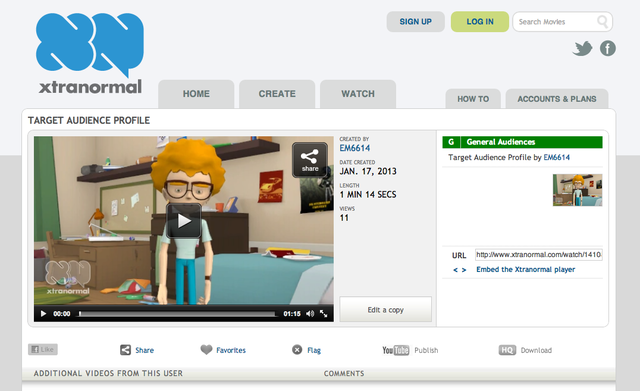The width and height of the screenshot is (640, 391).
Task: Open the small video thumbnail in side panel
Action: point(577,190)
